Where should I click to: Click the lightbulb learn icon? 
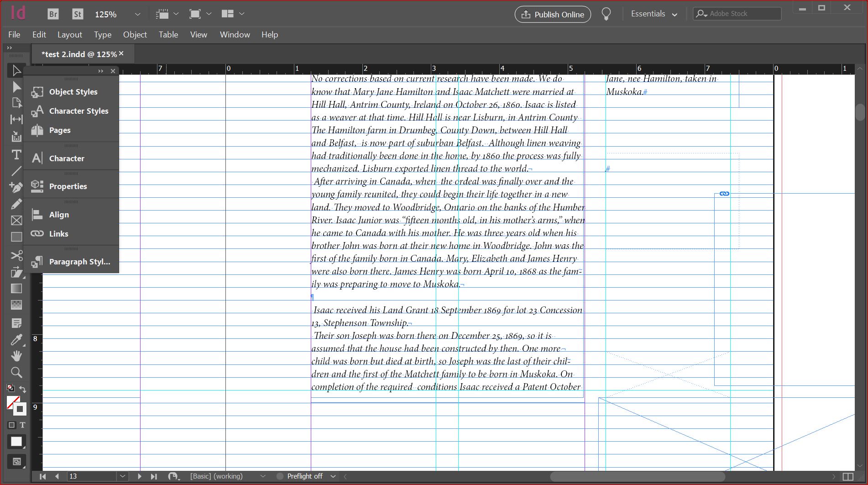coord(606,14)
